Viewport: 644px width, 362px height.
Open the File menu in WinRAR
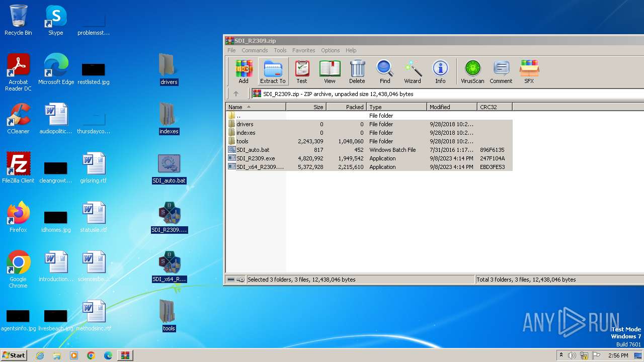231,50
